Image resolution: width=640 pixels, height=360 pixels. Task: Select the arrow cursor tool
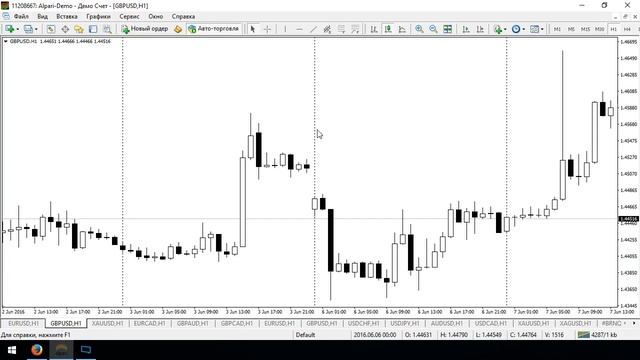point(253,29)
